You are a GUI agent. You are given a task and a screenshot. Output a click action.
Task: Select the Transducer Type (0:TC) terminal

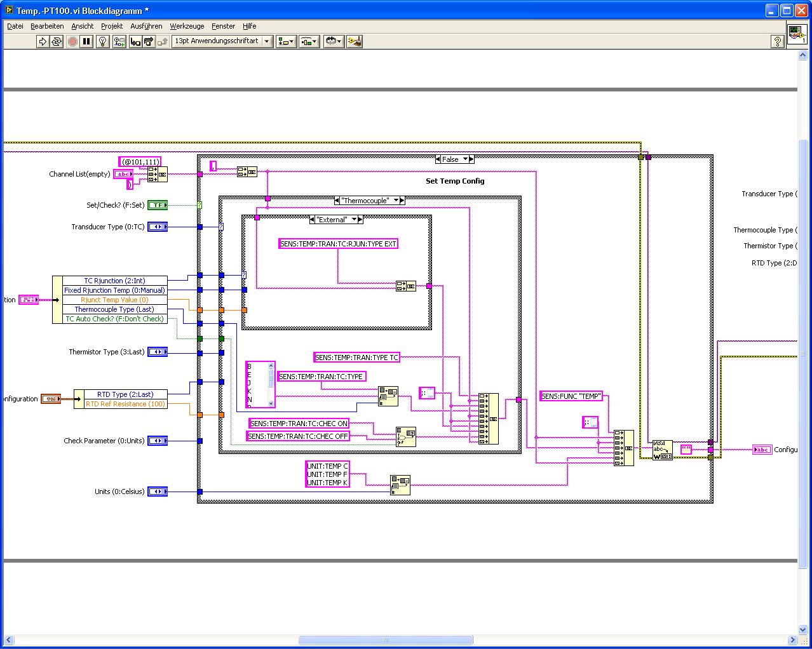point(158,227)
